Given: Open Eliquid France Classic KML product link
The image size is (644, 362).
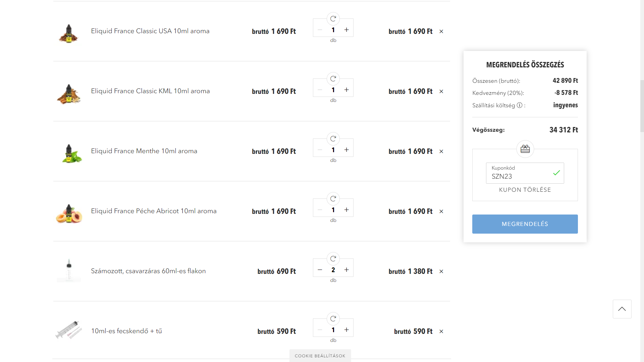Looking at the screenshot, I should click(150, 91).
